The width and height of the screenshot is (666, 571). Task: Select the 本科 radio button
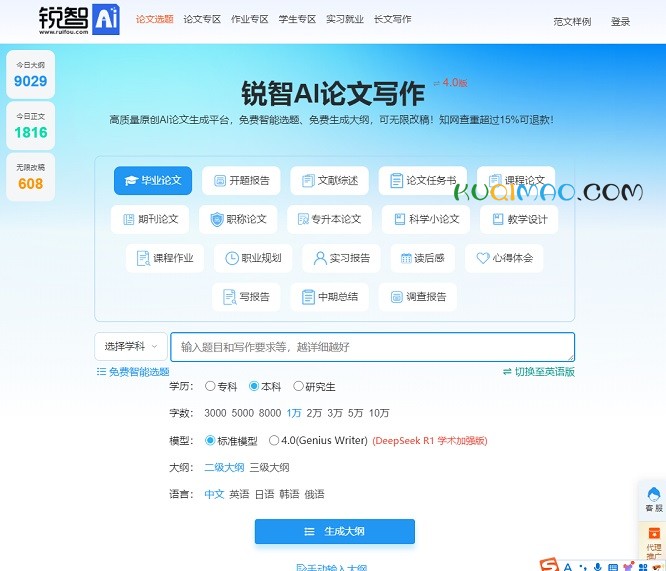coord(254,386)
